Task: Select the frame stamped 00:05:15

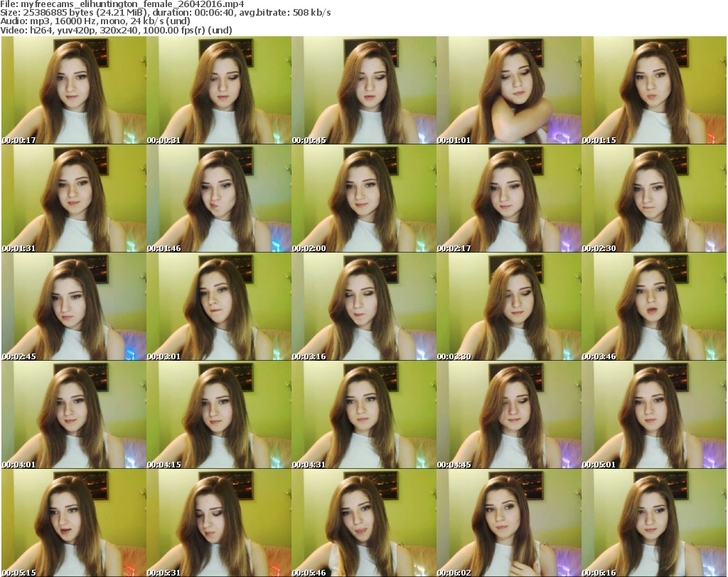Action: point(74,523)
